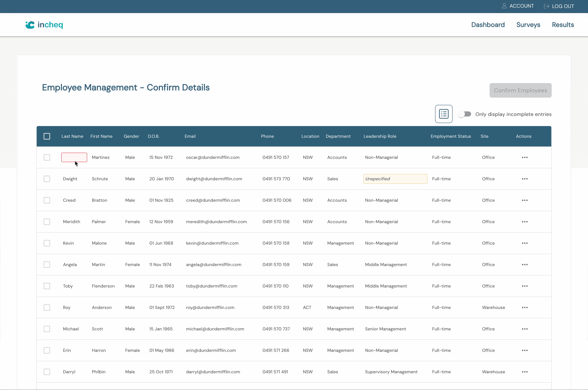Open actions menu for Darryl Philbin row
Viewport: 588px width, 390px height.
pos(525,372)
